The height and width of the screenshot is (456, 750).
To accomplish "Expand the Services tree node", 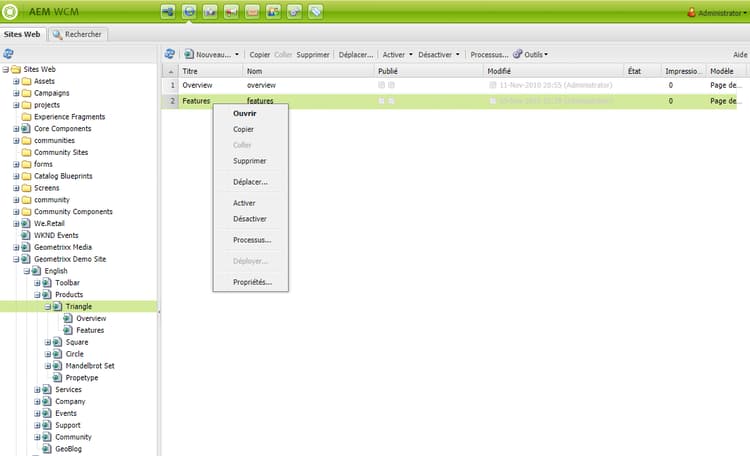I will point(37,390).
